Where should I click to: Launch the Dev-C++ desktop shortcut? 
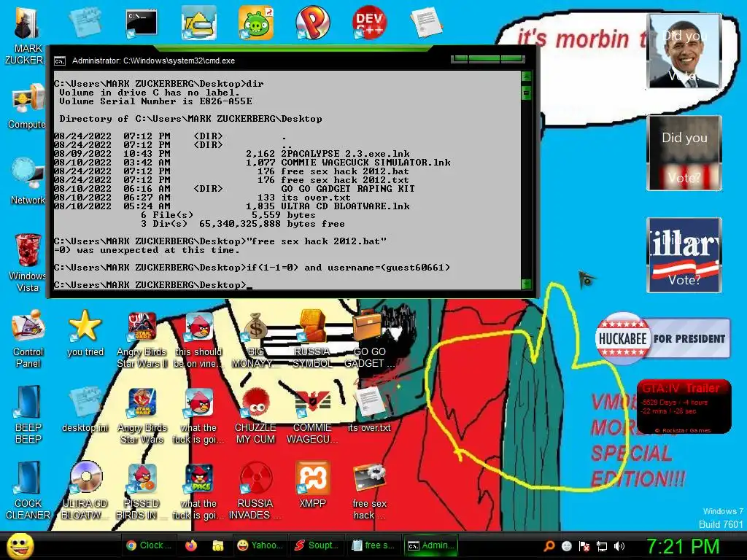coord(369,23)
